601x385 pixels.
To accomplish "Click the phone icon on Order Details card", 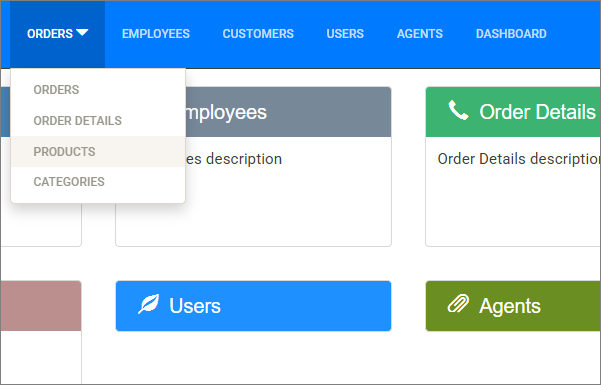I will coord(458,111).
